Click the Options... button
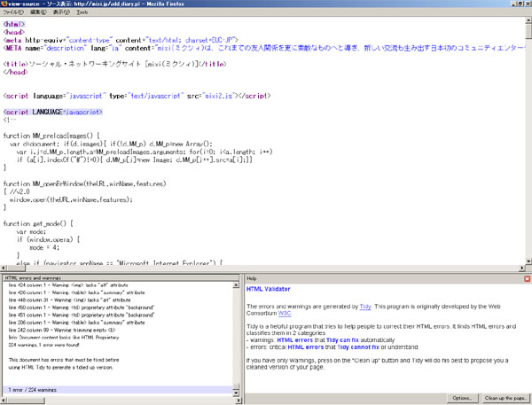This screenshot has width=532, height=405. click(462, 398)
